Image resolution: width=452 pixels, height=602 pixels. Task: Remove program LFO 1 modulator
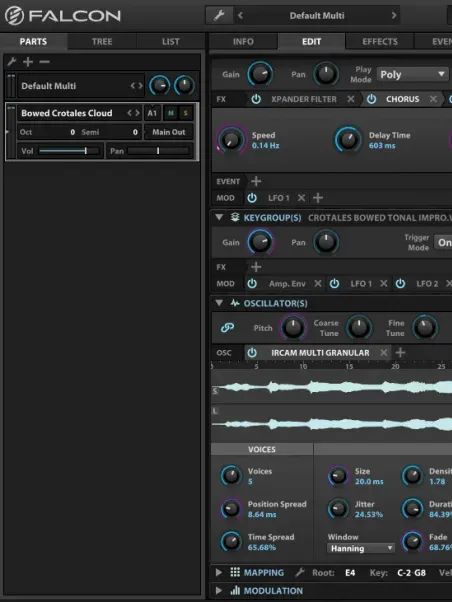tap(301, 198)
